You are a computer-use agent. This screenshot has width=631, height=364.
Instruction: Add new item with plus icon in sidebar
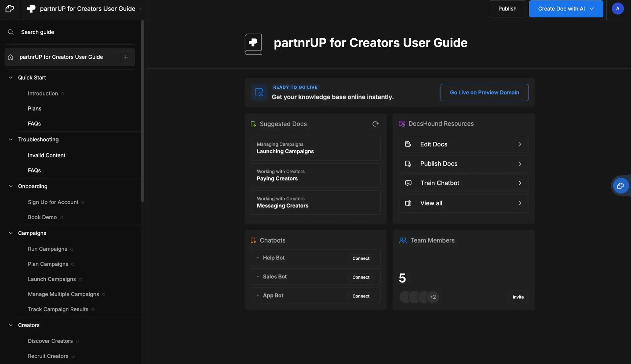(126, 57)
